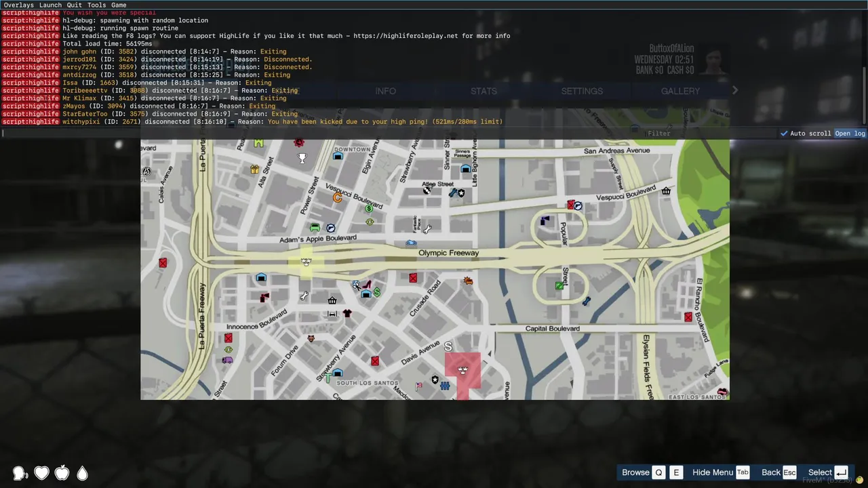
Task: Click the red gas can blip south of Olympic Freeway
Action: 413,278
